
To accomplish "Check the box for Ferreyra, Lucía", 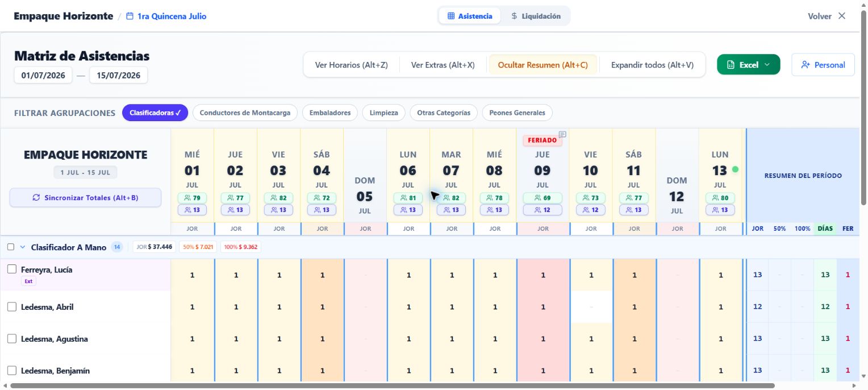I will (x=11, y=269).
